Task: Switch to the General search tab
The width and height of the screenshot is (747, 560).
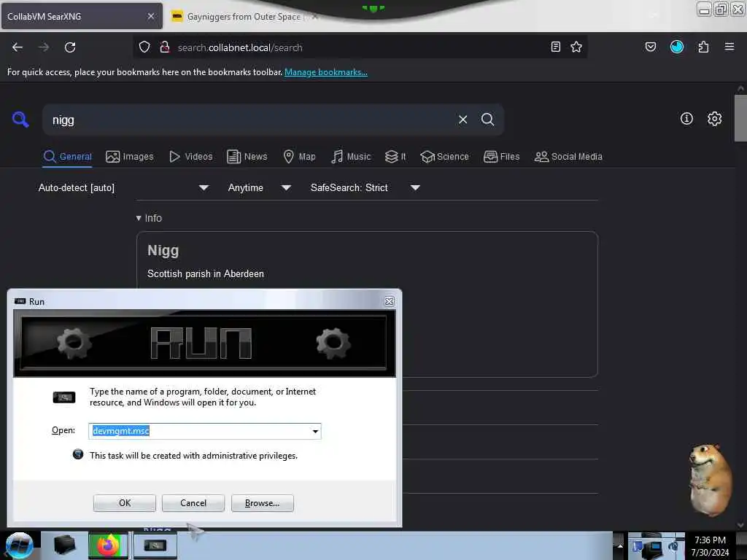Action: pyautogui.click(x=67, y=157)
